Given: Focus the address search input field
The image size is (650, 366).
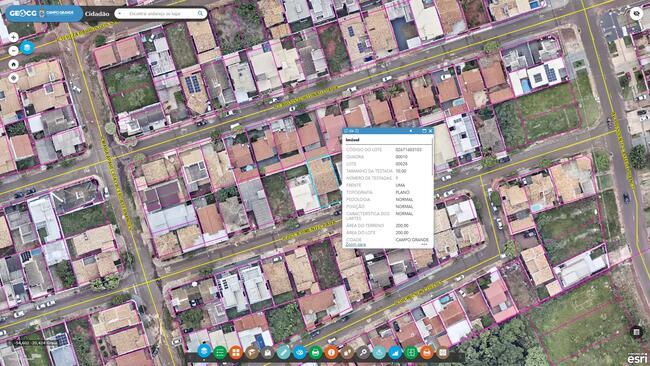Looking at the screenshot, I should (x=160, y=14).
